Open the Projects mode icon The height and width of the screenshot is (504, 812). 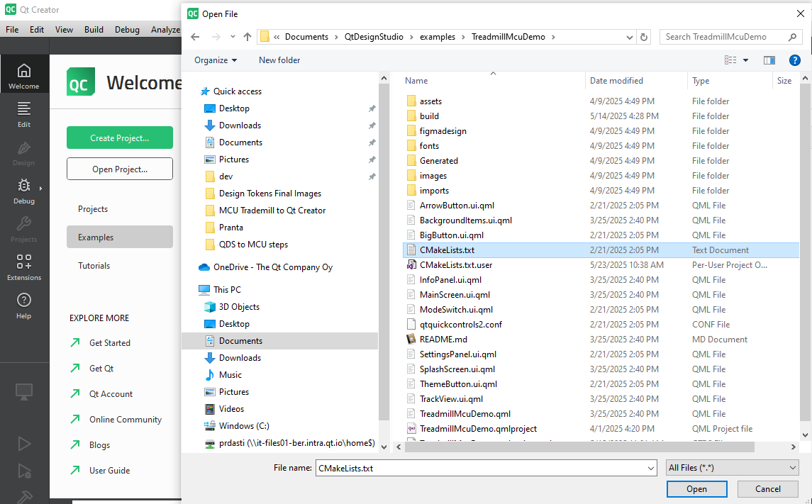[x=24, y=229]
